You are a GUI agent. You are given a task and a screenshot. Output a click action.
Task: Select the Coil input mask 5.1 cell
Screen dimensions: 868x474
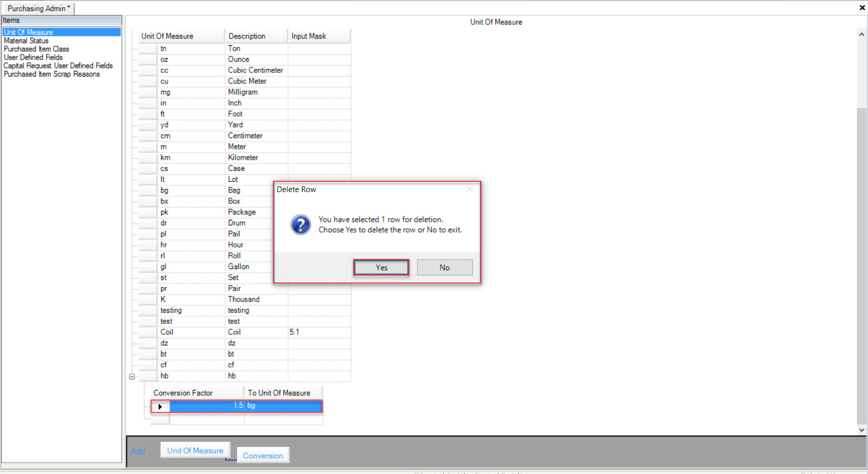click(319, 332)
